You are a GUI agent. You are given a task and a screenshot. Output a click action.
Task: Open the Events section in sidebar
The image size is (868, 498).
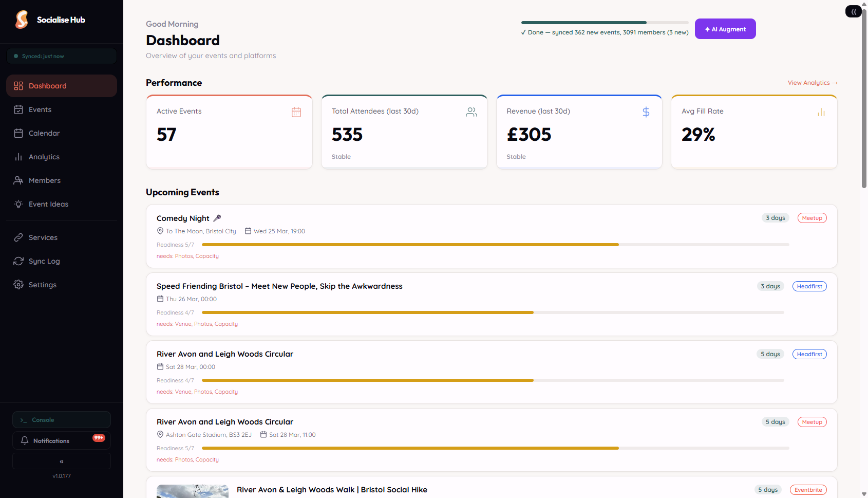pos(40,109)
